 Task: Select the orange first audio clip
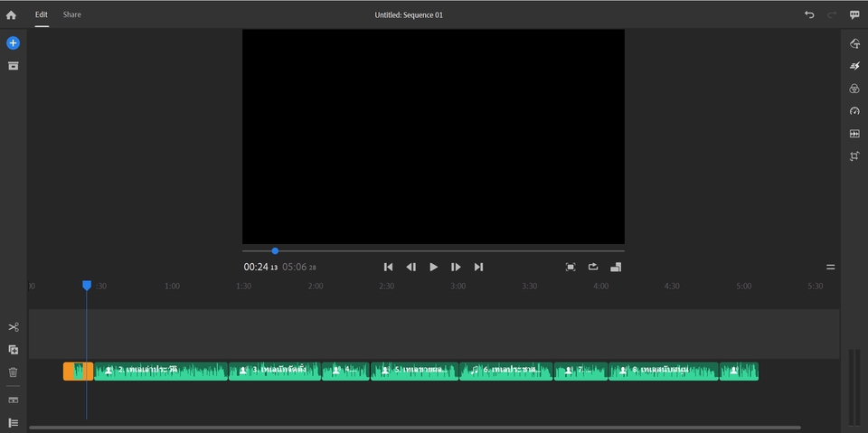78,371
